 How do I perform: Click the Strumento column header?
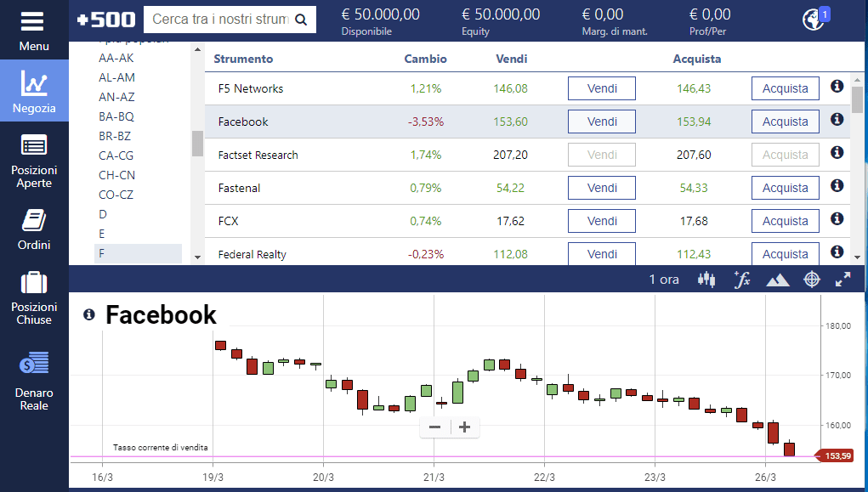pos(243,59)
